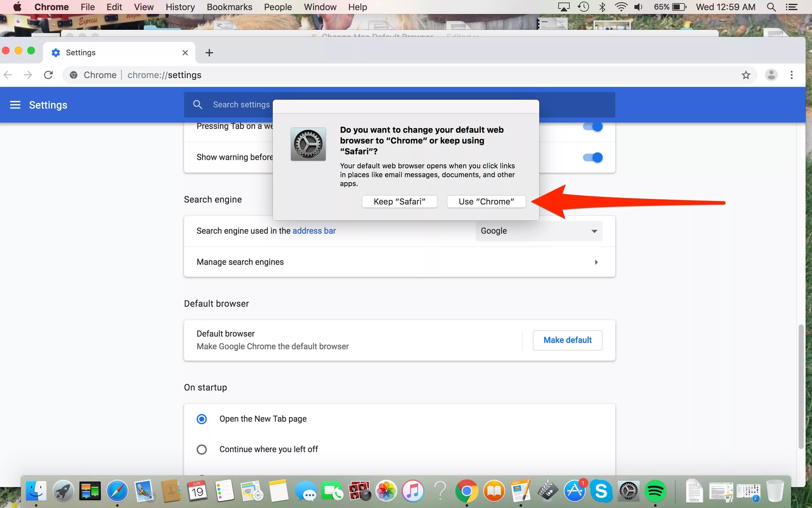Open a new tab with plus button

pyautogui.click(x=209, y=52)
